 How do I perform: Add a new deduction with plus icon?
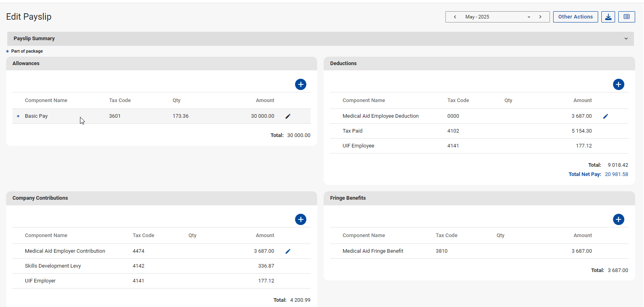618,84
